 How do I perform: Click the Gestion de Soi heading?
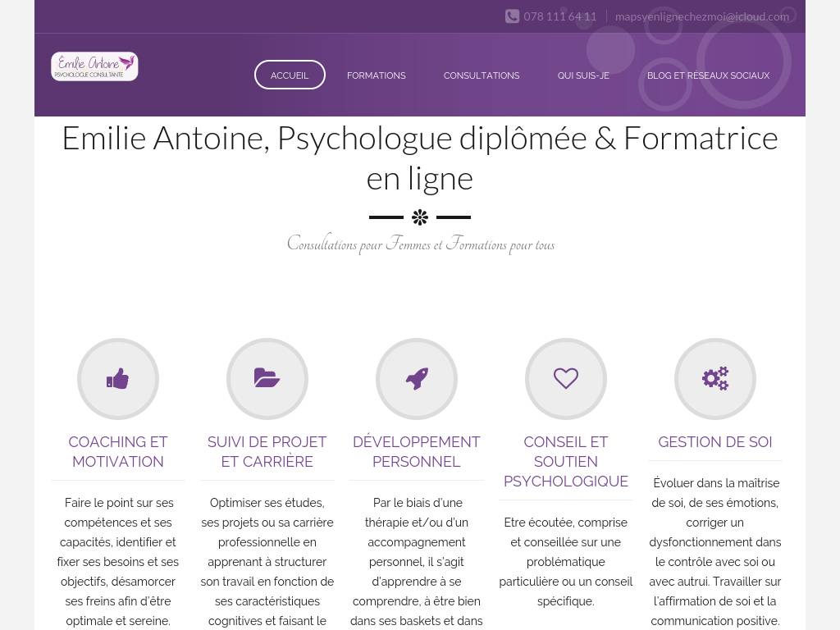pos(715,442)
